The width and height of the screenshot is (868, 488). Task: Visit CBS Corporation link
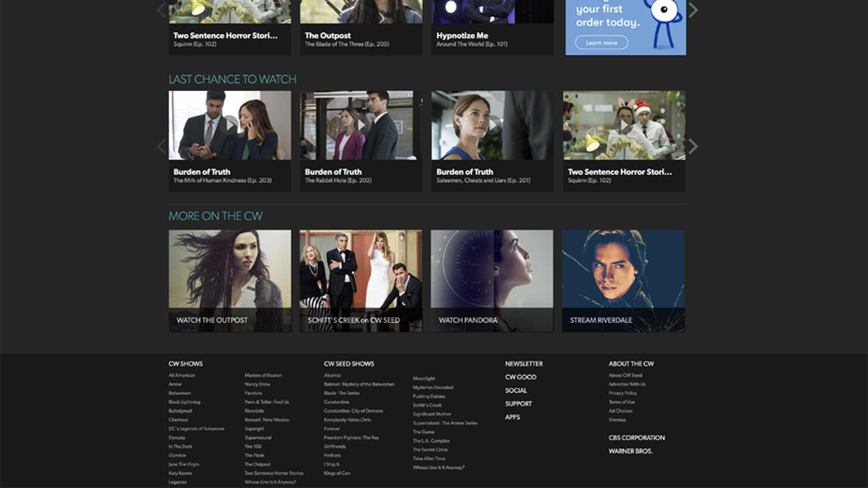click(636, 438)
